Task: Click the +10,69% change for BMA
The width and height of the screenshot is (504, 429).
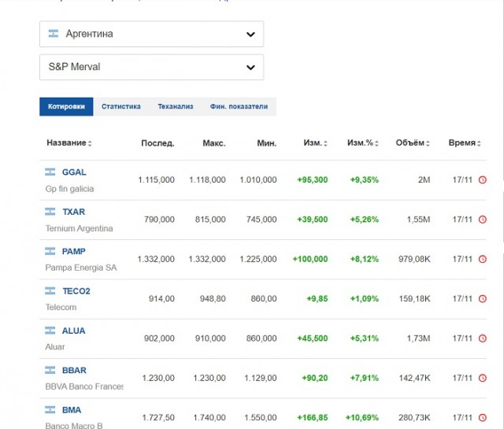Action: pos(362,418)
